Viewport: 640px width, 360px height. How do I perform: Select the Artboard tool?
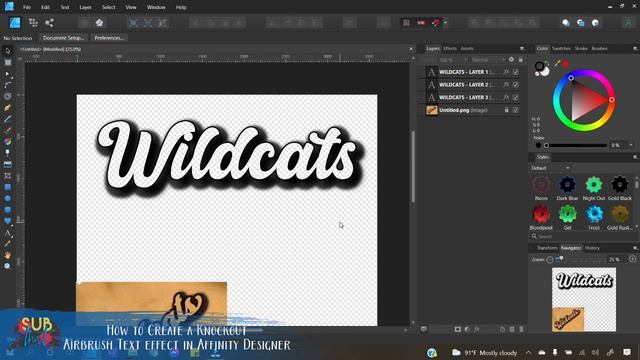click(8, 62)
